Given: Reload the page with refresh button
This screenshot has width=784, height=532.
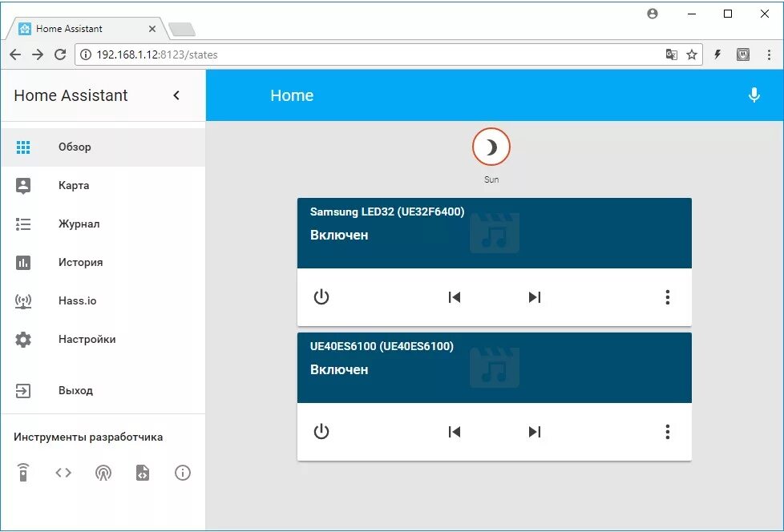Looking at the screenshot, I should click(x=60, y=54).
